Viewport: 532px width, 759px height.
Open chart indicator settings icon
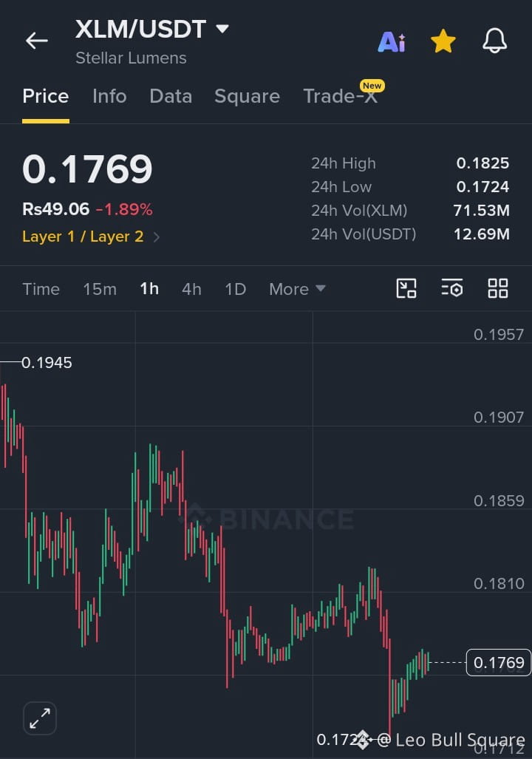click(x=452, y=288)
